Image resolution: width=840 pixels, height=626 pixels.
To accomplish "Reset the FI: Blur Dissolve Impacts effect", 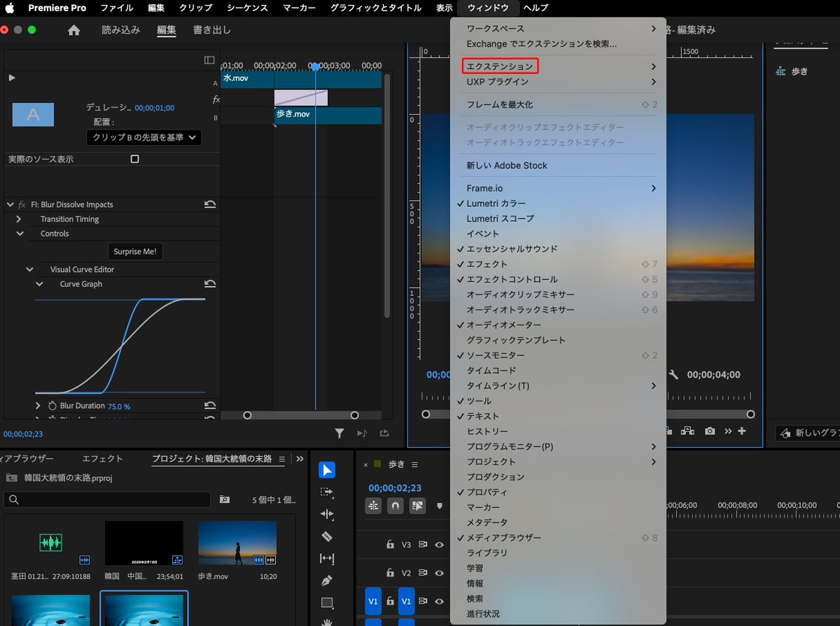I will point(209,204).
